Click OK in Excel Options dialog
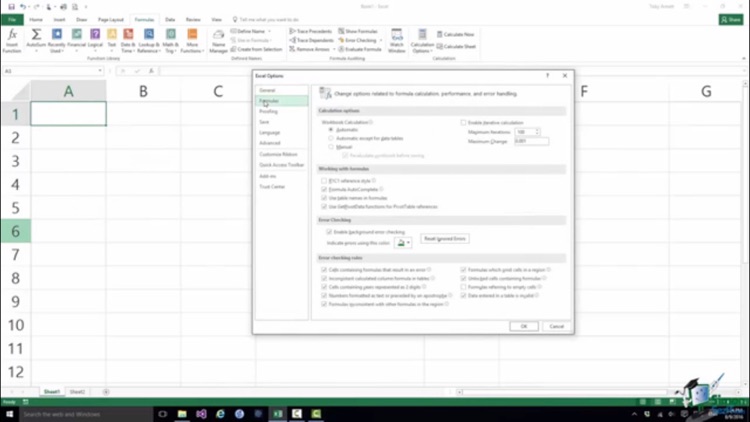This screenshot has width=750, height=422. pos(524,326)
